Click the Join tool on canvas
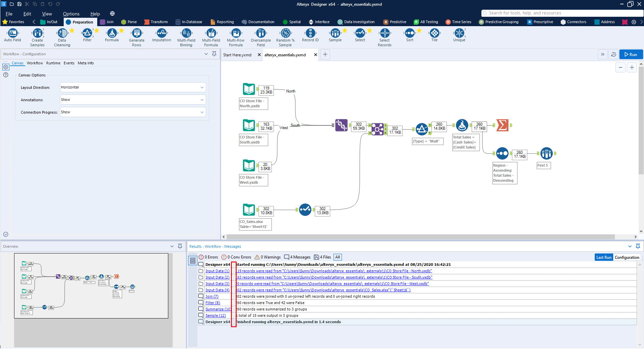Screen dimensions: 644x349 coord(377,129)
